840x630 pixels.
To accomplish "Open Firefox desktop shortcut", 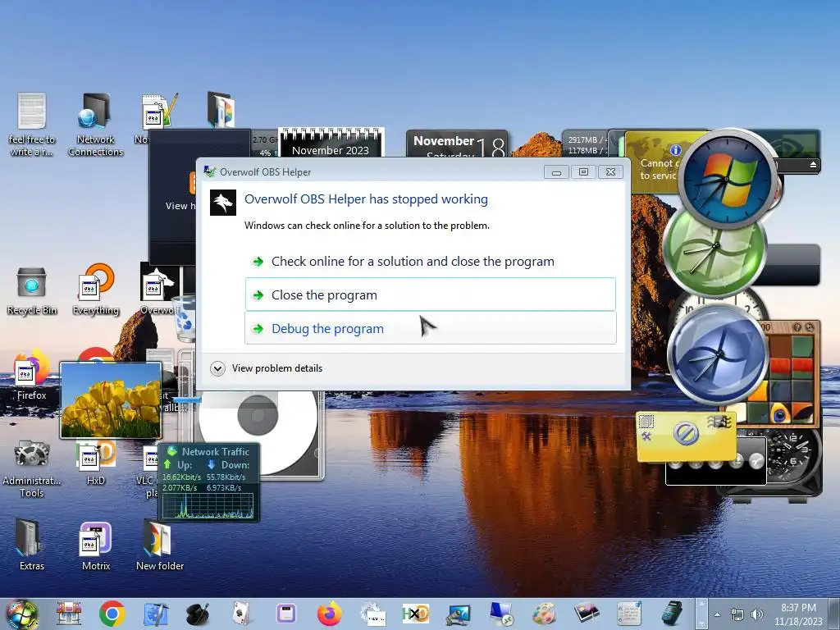I will (31, 375).
